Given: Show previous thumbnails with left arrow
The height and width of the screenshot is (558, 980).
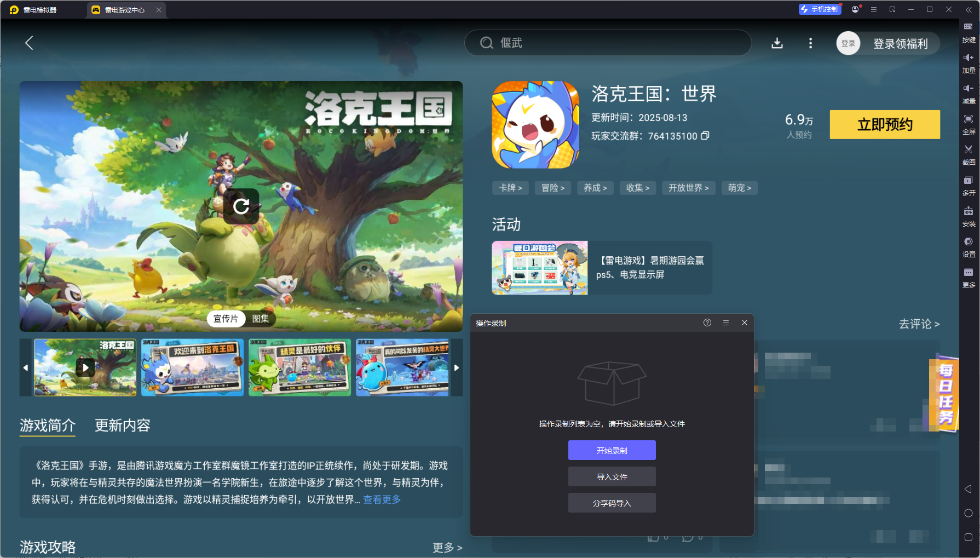Looking at the screenshot, I should click(x=26, y=367).
